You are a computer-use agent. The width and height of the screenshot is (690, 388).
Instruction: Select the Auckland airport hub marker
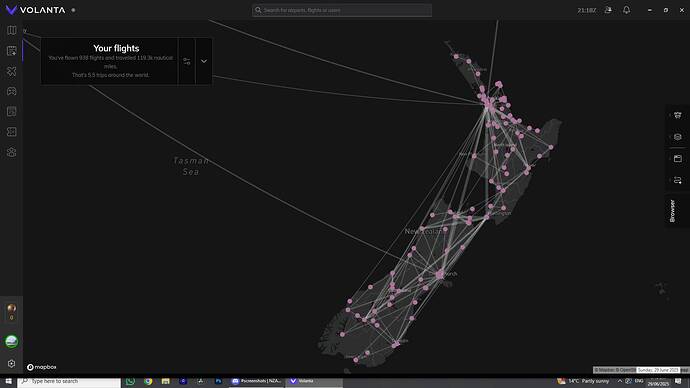click(x=488, y=105)
